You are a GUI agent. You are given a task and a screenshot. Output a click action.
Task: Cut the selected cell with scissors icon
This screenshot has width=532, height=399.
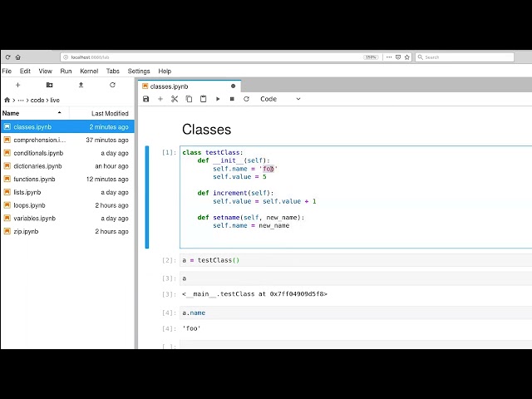tap(175, 99)
